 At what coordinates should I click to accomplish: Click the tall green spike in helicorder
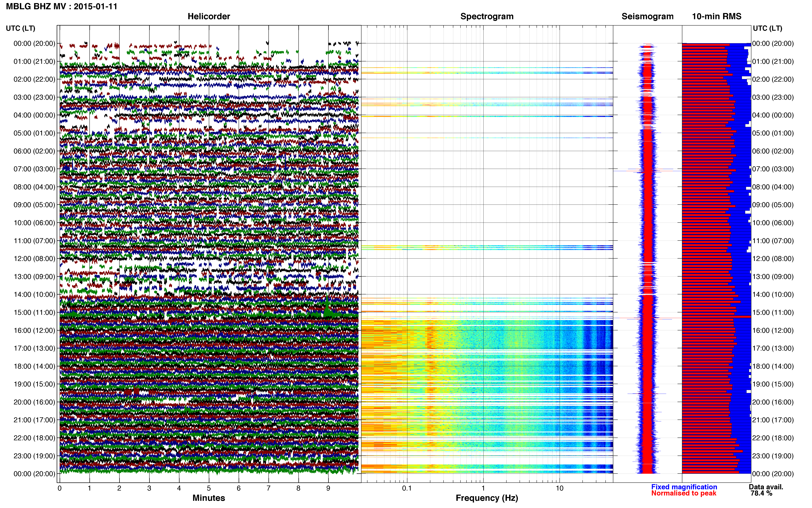pos(327,306)
